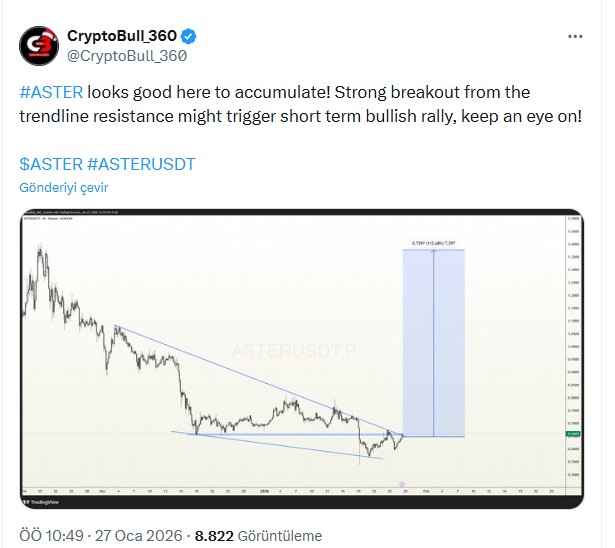The image size is (615, 548).
Task: Follow the #ASTER hashtag link
Action: coord(50,93)
